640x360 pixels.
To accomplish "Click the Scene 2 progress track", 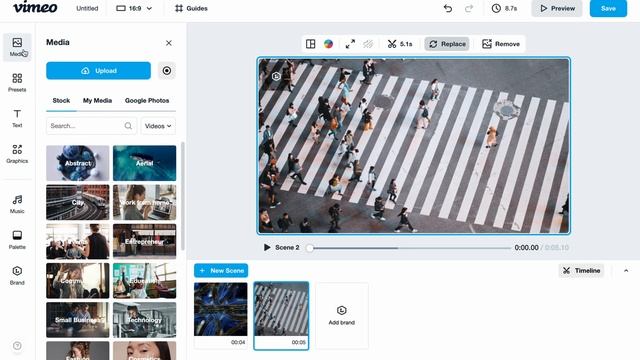I will 410,248.
